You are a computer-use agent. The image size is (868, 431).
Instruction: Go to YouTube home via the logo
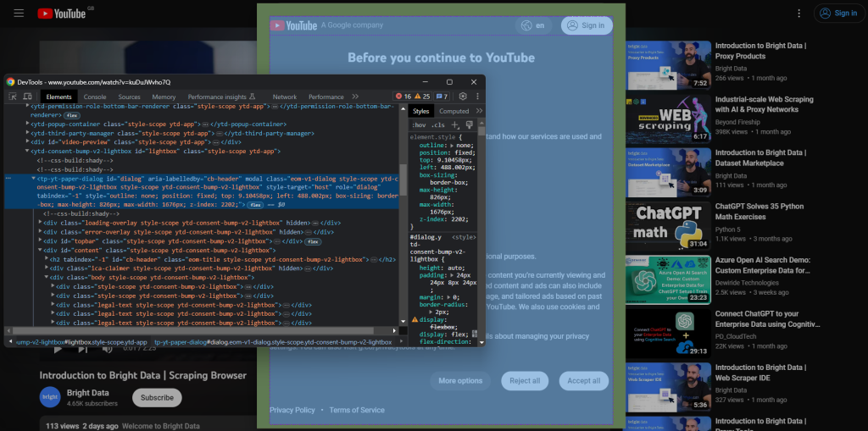pos(62,14)
